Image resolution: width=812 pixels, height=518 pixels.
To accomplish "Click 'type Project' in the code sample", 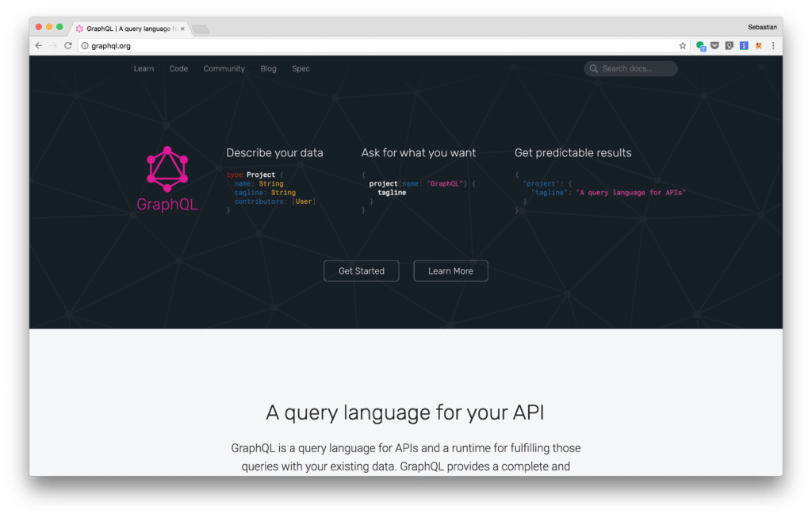I will pyautogui.click(x=251, y=175).
